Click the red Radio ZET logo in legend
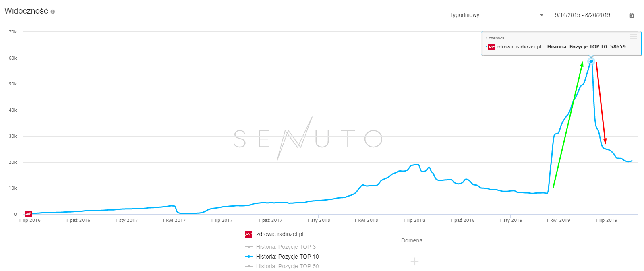The height and width of the screenshot is (271, 644). [248, 234]
